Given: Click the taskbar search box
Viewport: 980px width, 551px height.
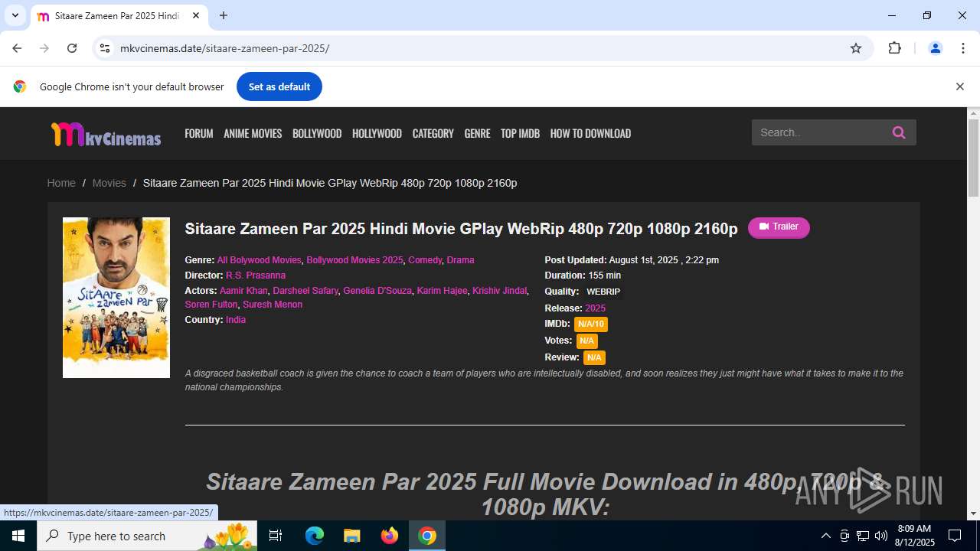Looking at the screenshot, I should pos(148,536).
